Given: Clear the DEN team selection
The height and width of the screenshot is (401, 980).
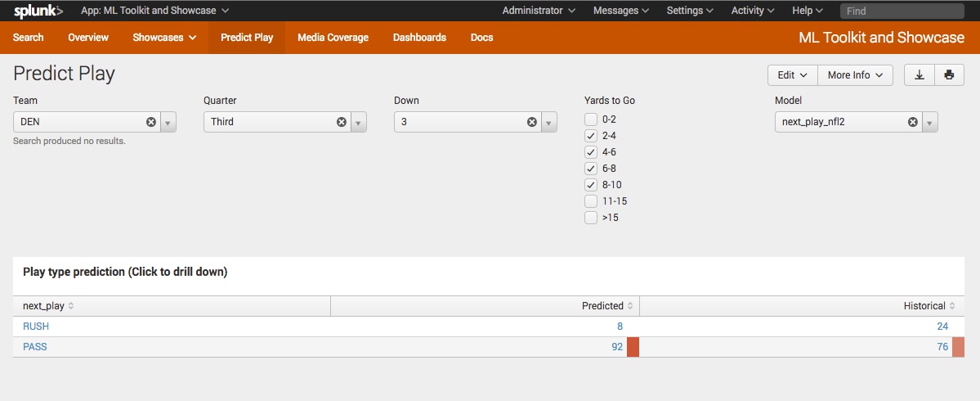Looking at the screenshot, I should tap(151, 122).
